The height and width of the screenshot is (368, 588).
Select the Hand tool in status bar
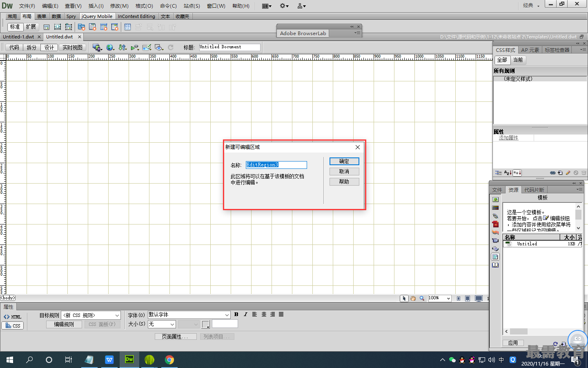point(413,298)
